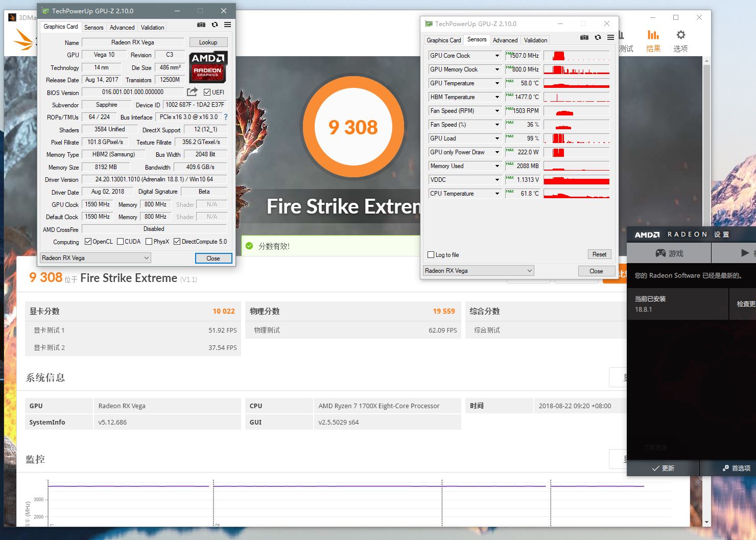
Task: Click the BIOS export share icon
Action: [192, 92]
